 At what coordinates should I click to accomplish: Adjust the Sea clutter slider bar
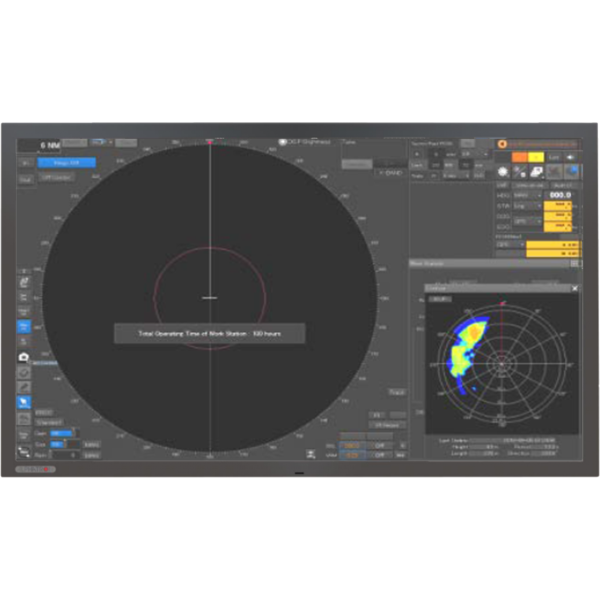65,445
